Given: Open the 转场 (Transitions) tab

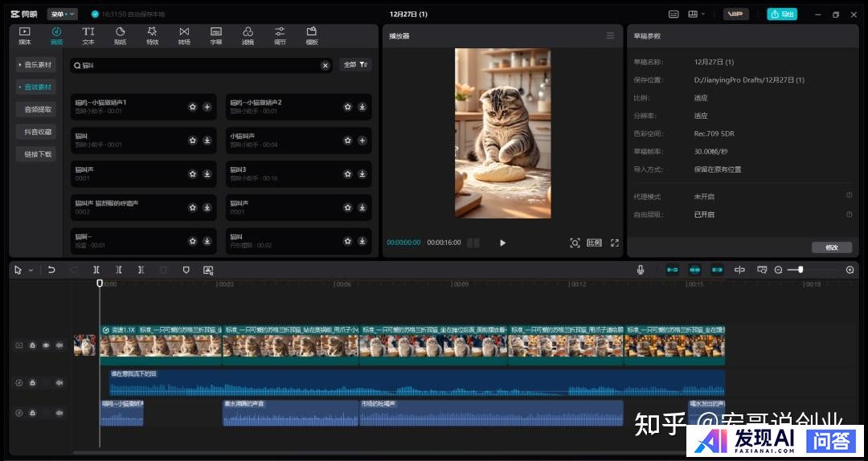Looking at the screenshot, I should 184,35.
